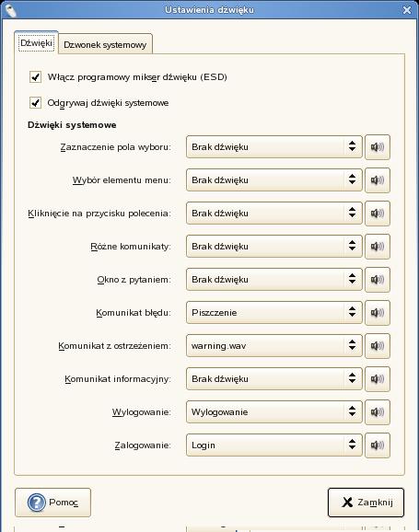Play sound for Kliknięcie na przycisku polecenia
This screenshot has height=532, width=419.
(378, 214)
